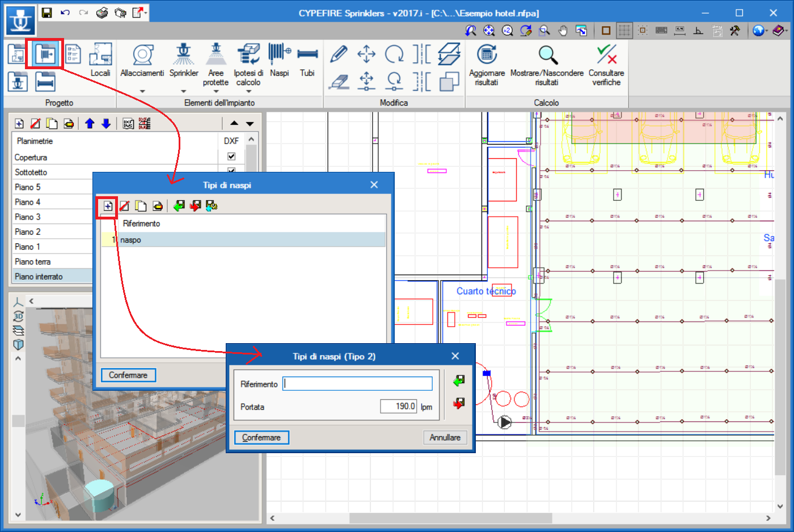Pick the eraser delete tool in Modifica

(339, 82)
